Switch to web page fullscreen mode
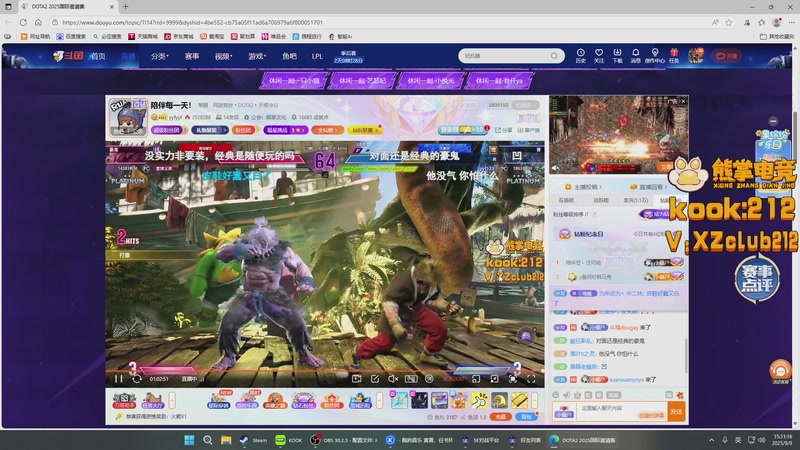The image size is (800, 450). [513, 379]
